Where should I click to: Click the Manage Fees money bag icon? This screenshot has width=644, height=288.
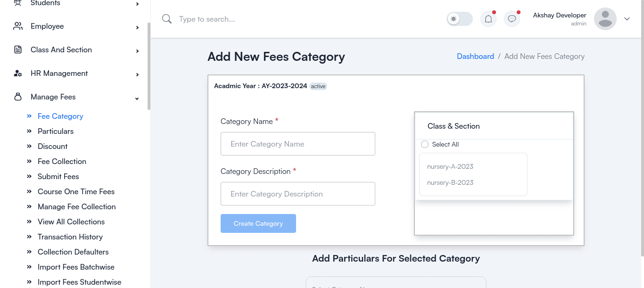(x=18, y=97)
